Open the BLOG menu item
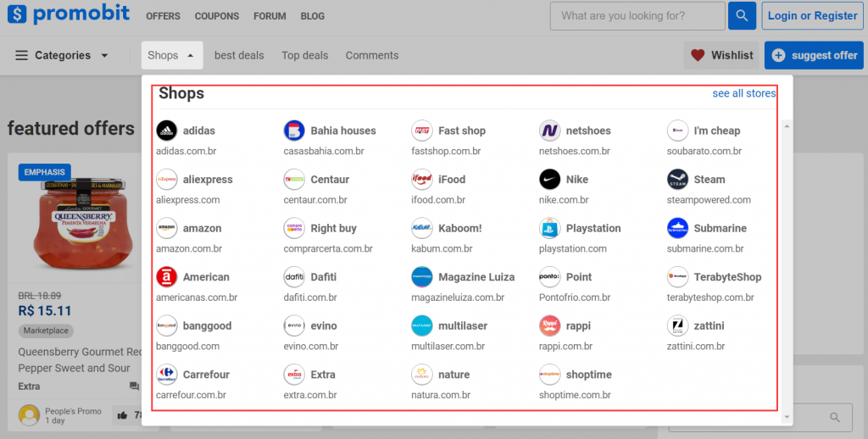 [x=313, y=16]
